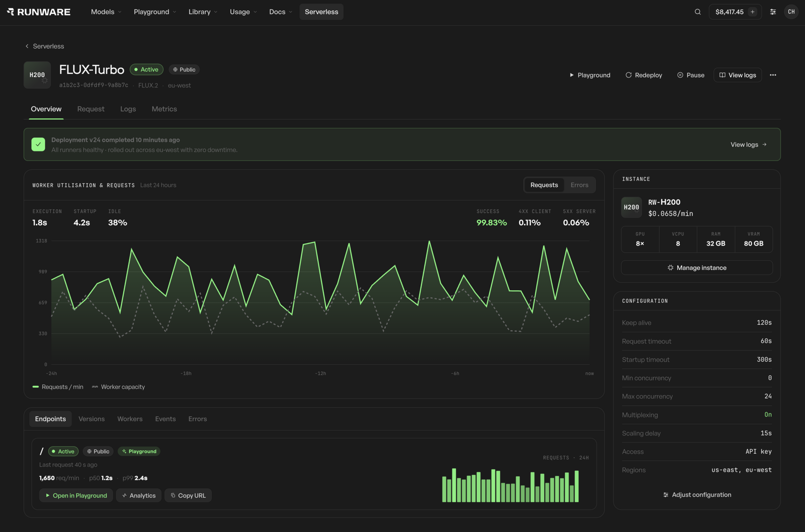
Task: Click the Playground button in header actions
Action: click(589, 75)
